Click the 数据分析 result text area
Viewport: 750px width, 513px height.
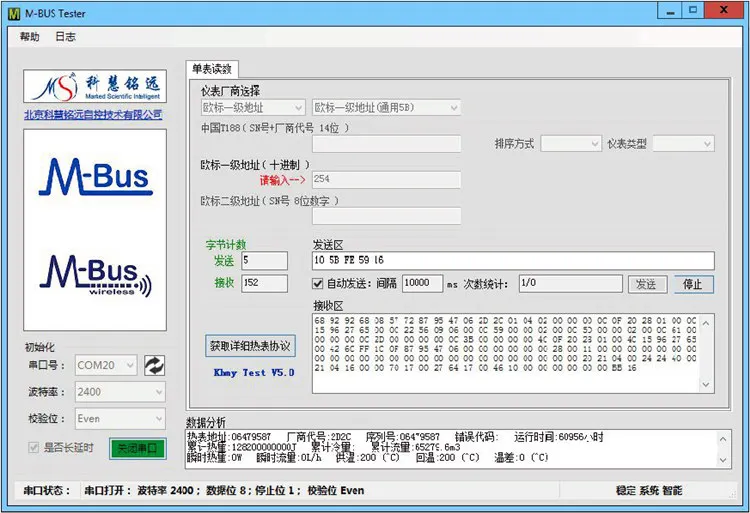click(451, 448)
